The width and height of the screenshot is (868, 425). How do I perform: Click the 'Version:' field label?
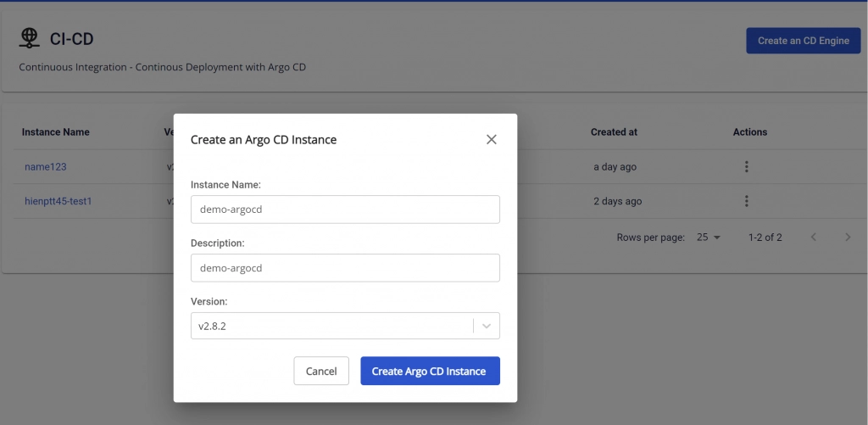tap(209, 301)
